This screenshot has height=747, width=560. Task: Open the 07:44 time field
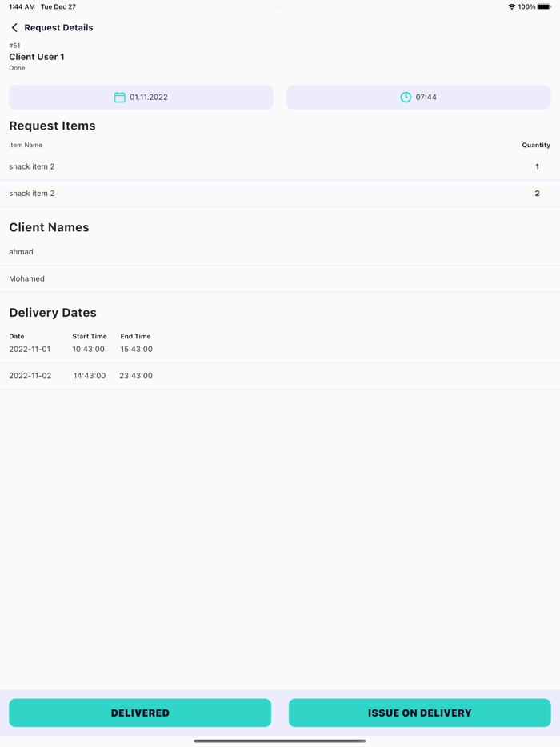(418, 98)
